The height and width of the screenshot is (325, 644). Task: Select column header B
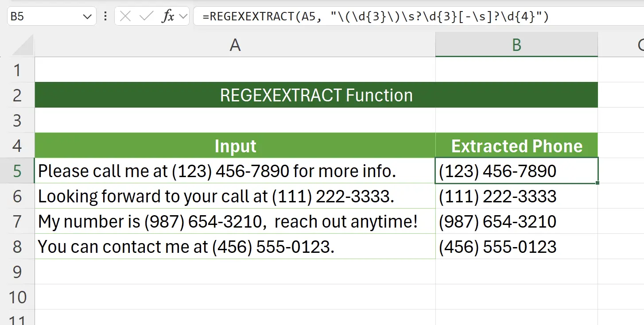coord(516,44)
